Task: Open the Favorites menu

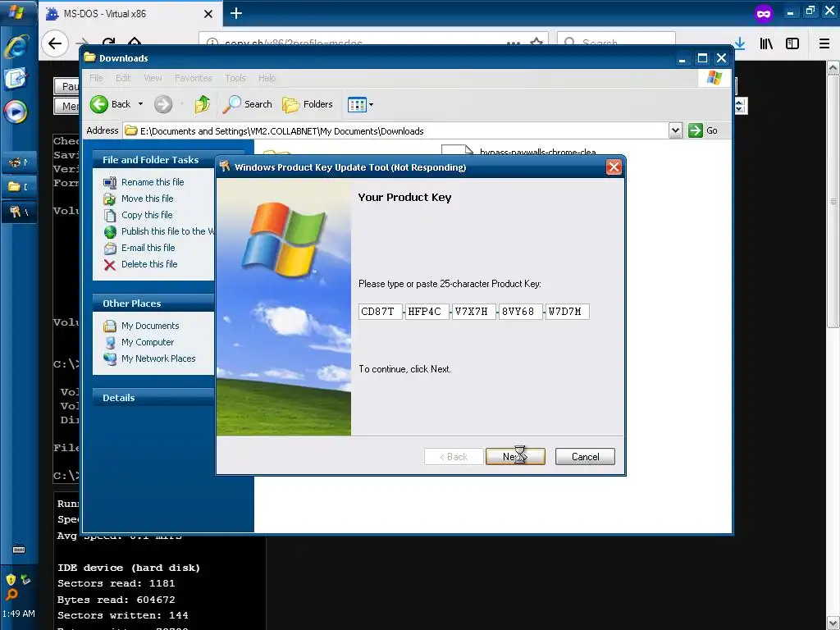Action: 194,78
